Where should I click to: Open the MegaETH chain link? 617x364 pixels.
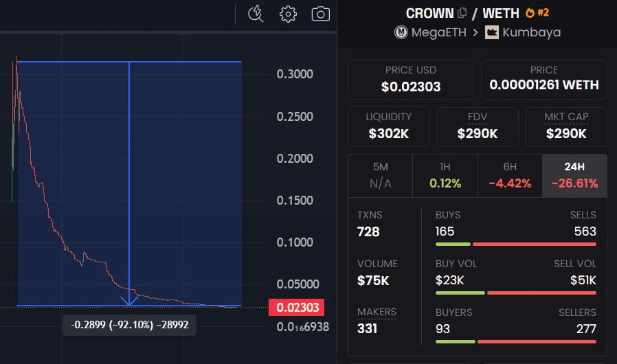pos(438,32)
